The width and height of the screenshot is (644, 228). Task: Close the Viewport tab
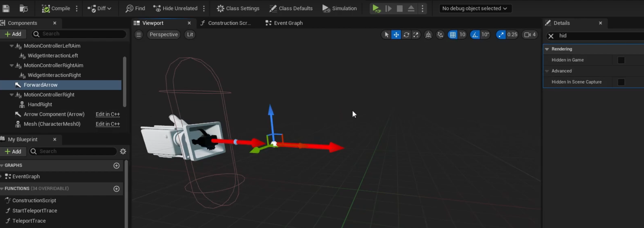click(x=189, y=23)
